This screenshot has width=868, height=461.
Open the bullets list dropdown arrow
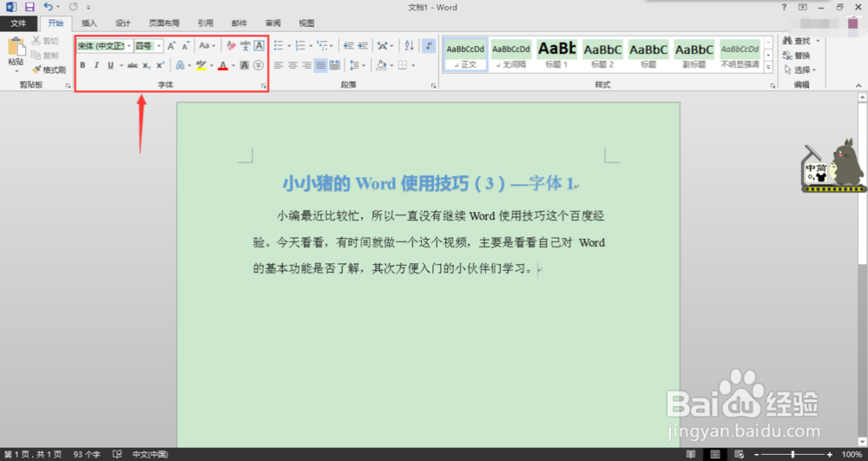pyautogui.click(x=288, y=46)
